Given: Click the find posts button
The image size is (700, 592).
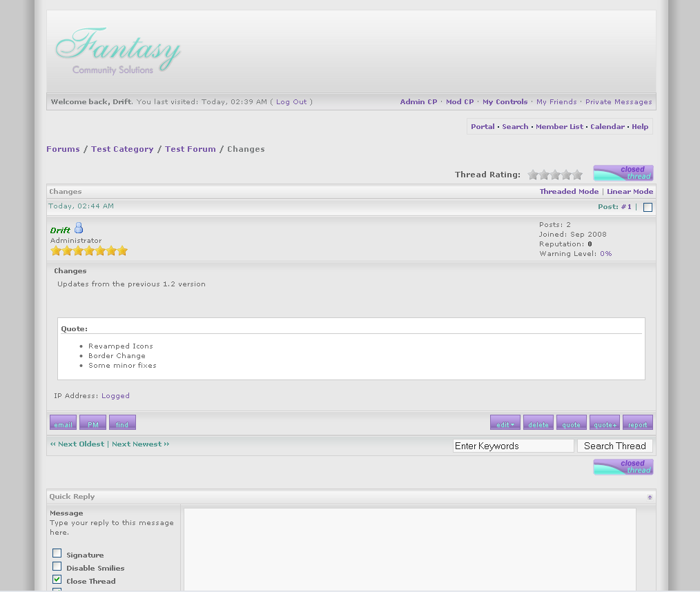Looking at the screenshot, I should [x=122, y=423].
